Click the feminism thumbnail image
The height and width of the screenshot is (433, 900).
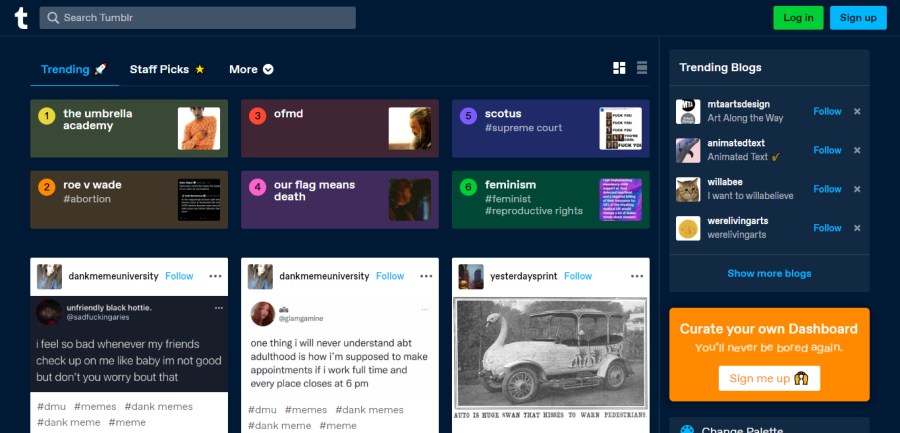[x=620, y=200]
